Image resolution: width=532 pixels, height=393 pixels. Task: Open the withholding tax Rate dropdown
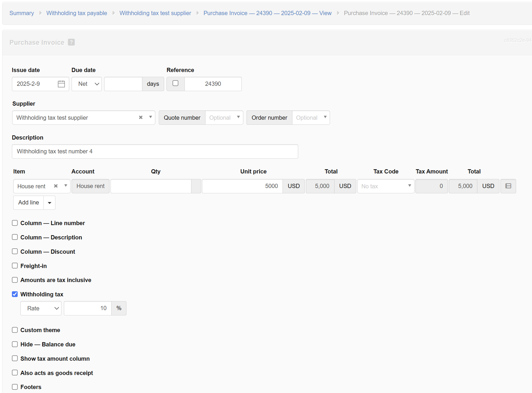tap(41, 308)
